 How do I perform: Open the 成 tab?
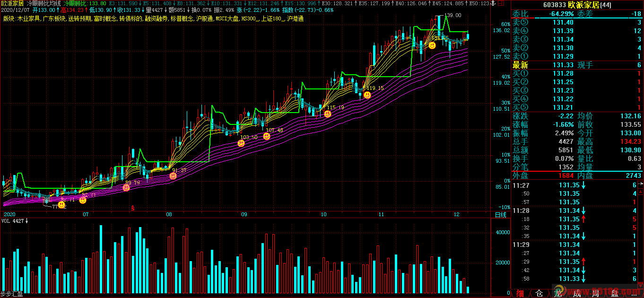tap(577, 293)
